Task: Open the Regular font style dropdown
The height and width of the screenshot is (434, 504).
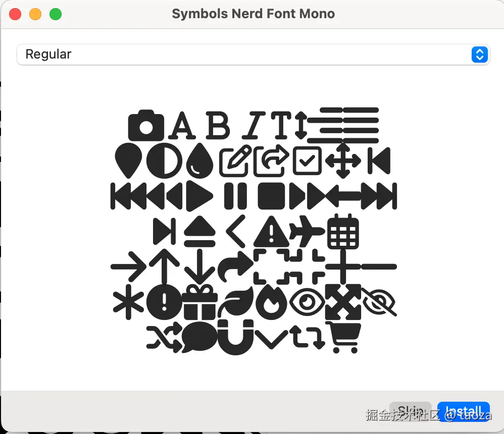Action: 254,55
